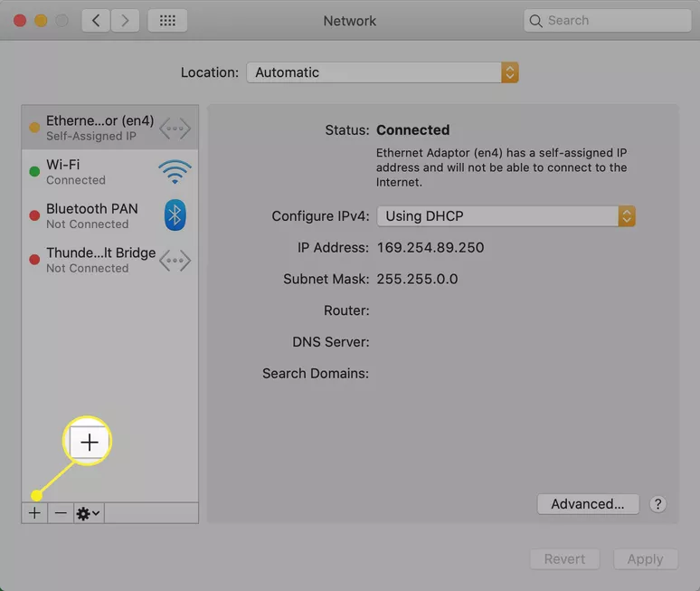Viewport: 700px width, 591px height.
Task: Click the Connected status text
Action: (413, 130)
